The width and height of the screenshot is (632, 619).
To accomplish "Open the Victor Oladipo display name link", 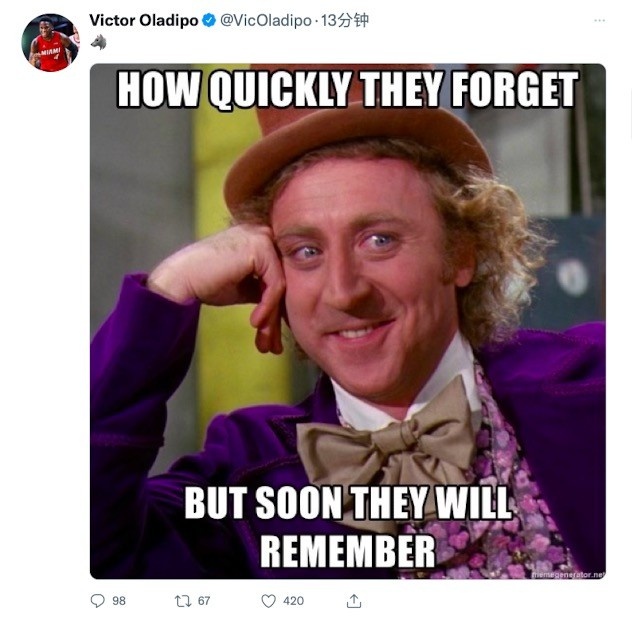I will click(143, 20).
